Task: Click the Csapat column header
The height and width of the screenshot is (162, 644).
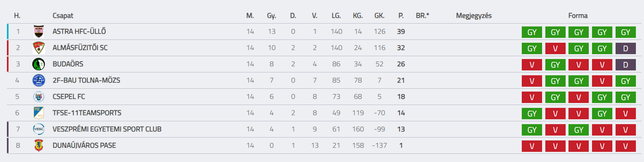Action: (63, 15)
